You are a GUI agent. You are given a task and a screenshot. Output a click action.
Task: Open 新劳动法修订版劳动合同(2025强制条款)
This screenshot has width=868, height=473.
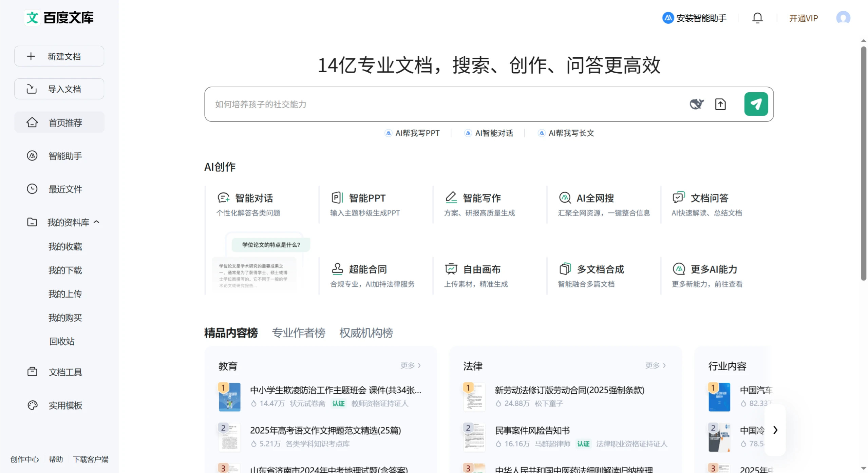pos(569,390)
